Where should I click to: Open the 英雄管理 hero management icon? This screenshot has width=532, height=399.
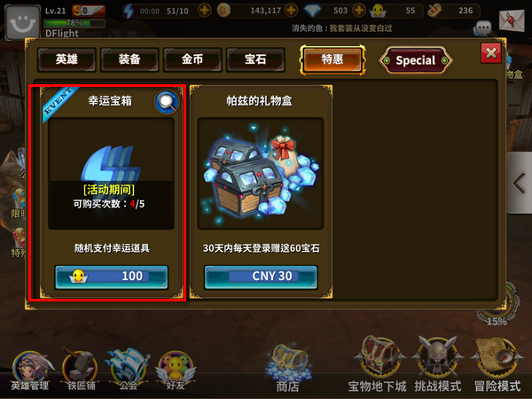point(30,371)
